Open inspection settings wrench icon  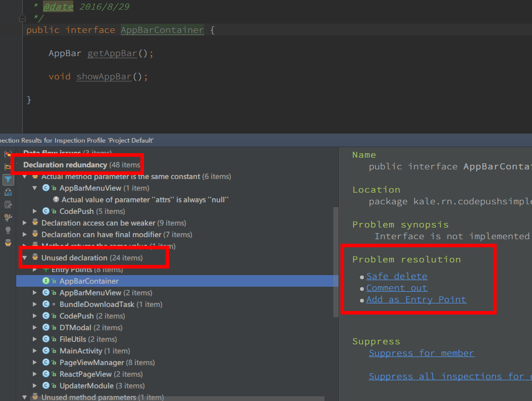point(8,217)
